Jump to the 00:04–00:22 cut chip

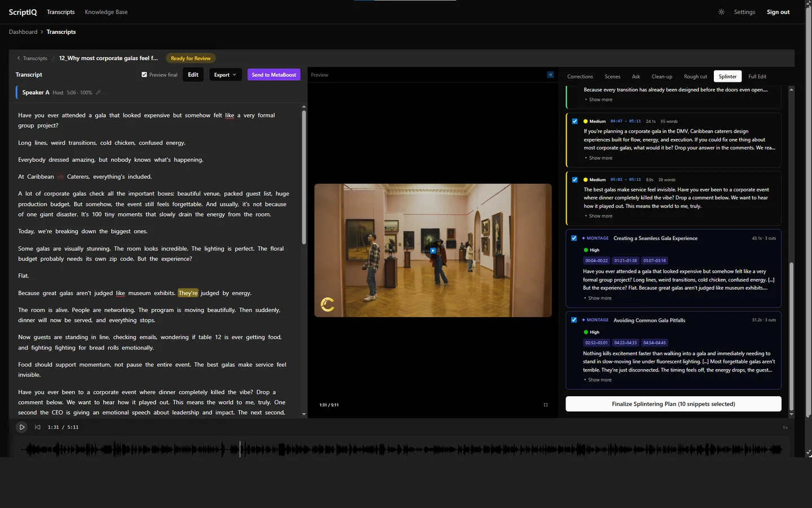tap(597, 261)
